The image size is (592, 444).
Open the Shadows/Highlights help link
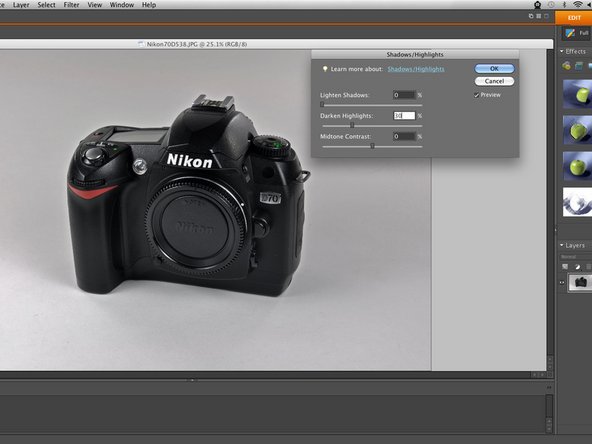pos(416,69)
